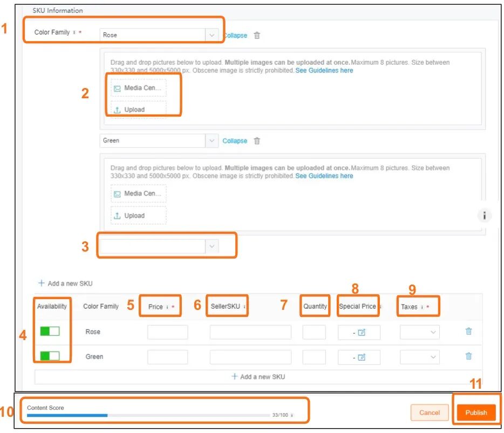
Task: Open See Guidelines here in Rose section
Action: pyautogui.click(x=324, y=70)
